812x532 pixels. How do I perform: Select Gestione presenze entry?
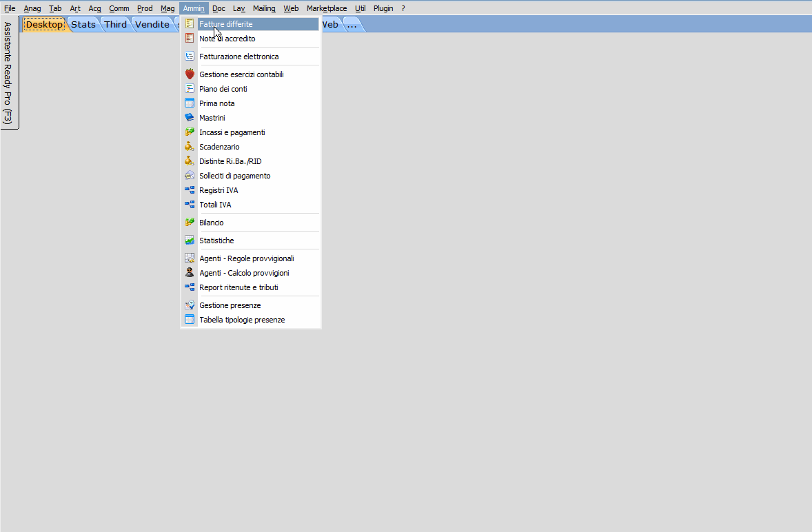pos(251,305)
